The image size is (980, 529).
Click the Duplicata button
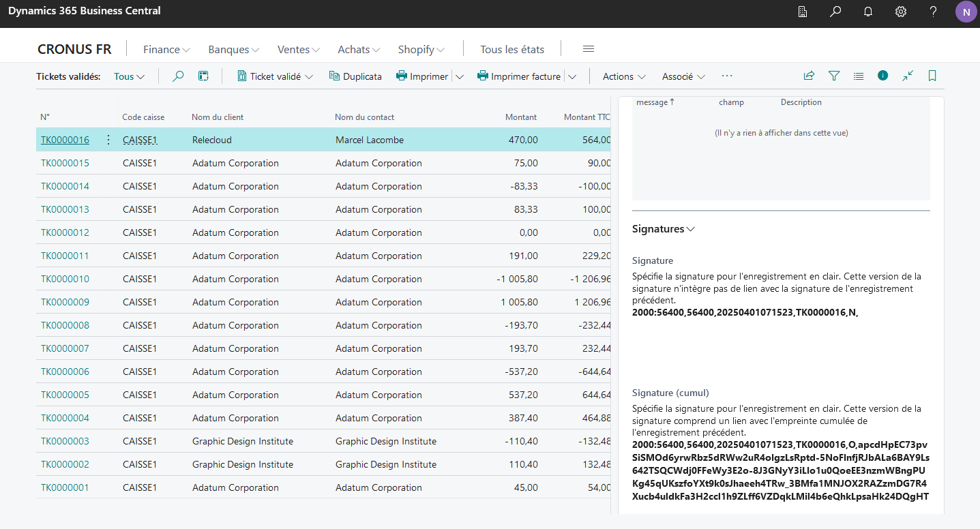pos(355,76)
